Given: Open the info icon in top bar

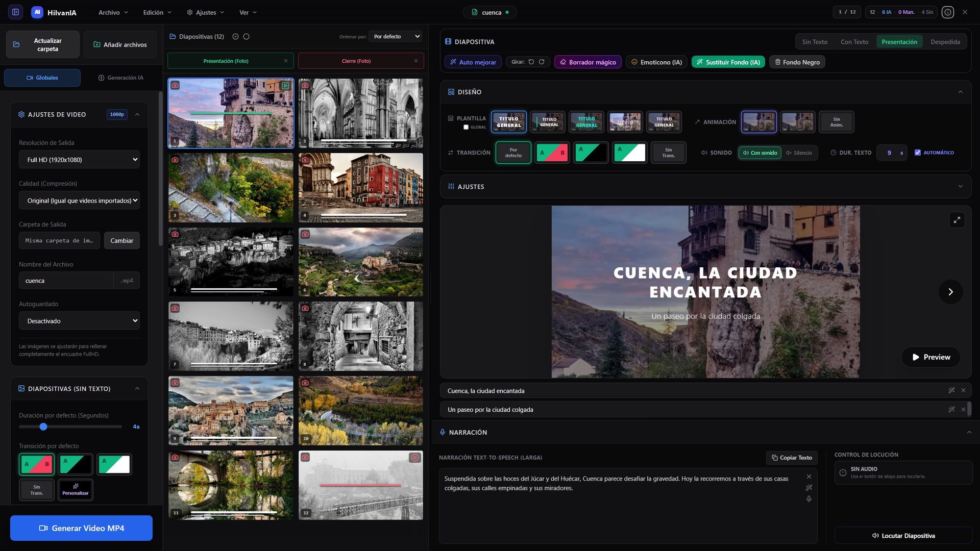Looking at the screenshot, I should (x=948, y=12).
